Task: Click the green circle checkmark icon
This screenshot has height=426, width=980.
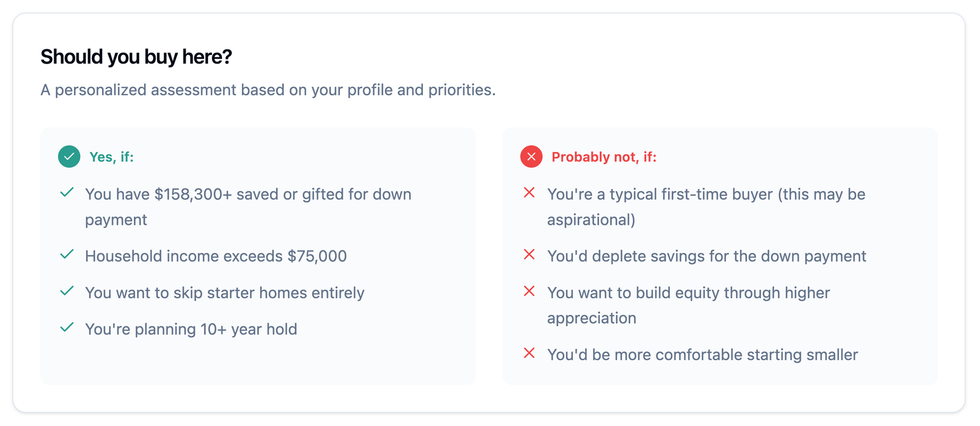Action: 69,156
